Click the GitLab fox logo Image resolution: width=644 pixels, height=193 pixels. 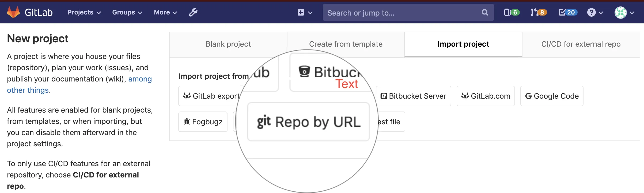13,12
